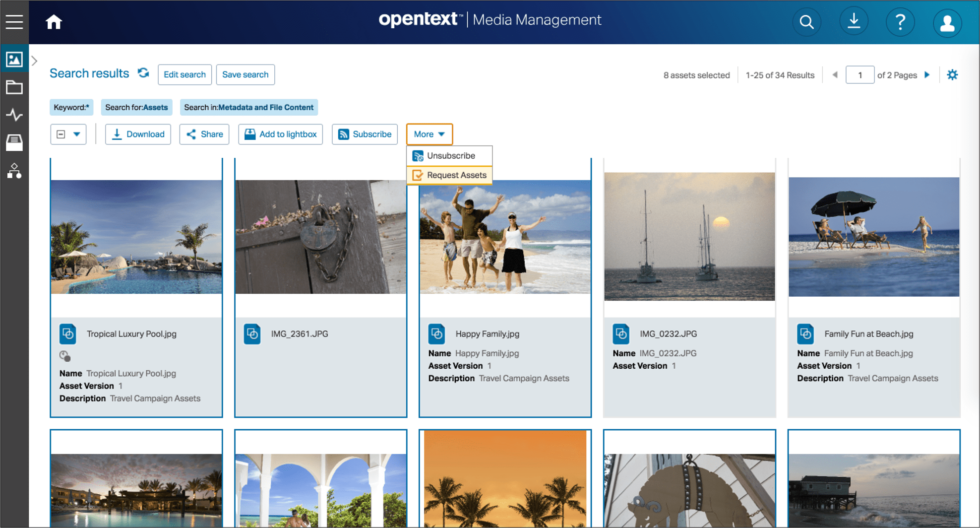This screenshot has width=980, height=528.
Task: Open the search magnifier in the top bar
Action: 807,22
